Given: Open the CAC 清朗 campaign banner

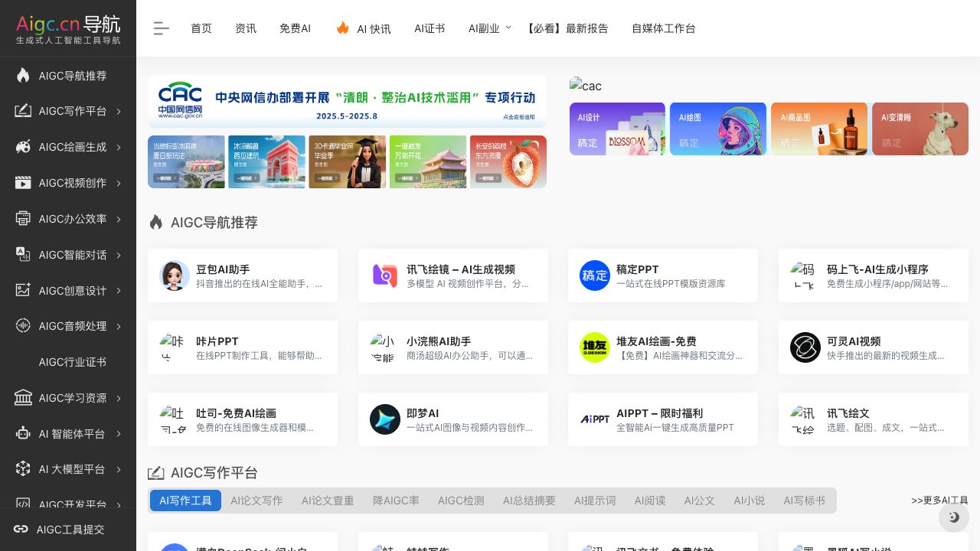Looking at the screenshot, I should tap(347, 101).
